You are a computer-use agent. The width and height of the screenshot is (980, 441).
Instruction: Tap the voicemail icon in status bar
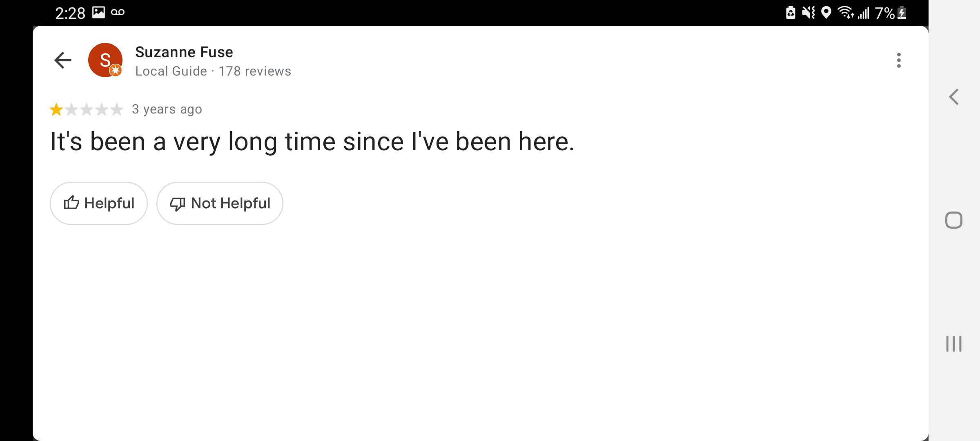(x=118, y=13)
